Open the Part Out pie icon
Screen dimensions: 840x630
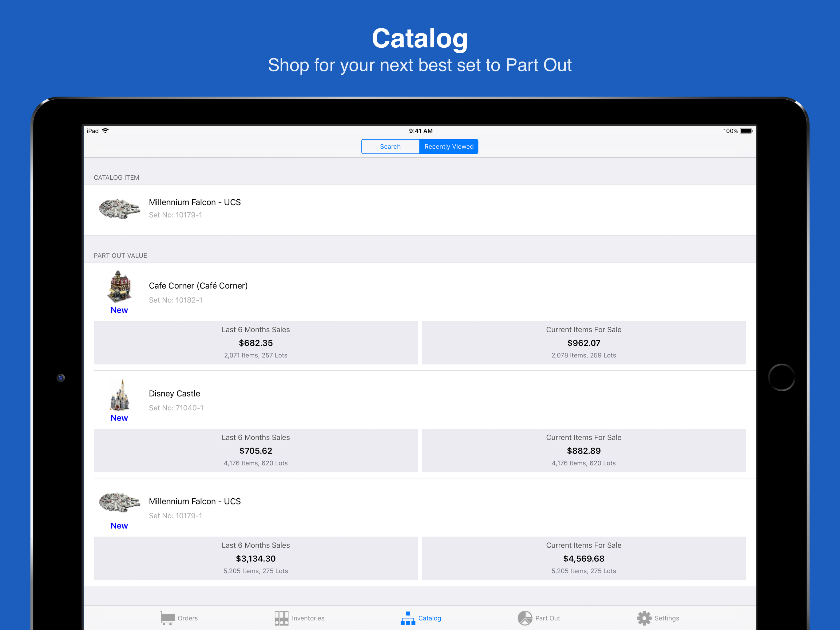(525, 618)
